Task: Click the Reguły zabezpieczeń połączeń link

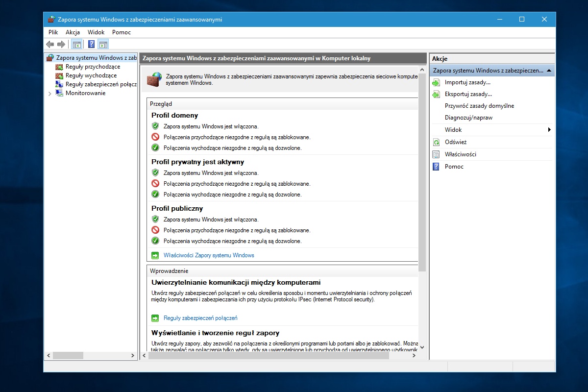Action: [200, 318]
